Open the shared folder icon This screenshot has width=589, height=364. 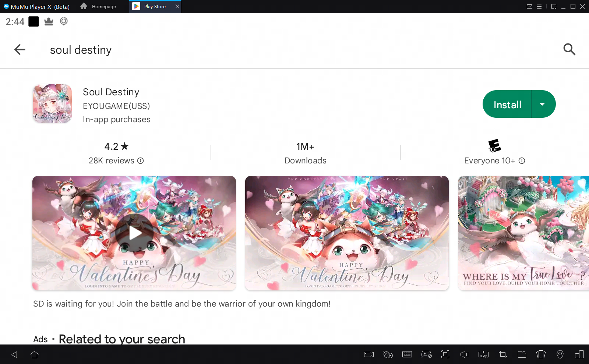pyautogui.click(x=522, y=354)
